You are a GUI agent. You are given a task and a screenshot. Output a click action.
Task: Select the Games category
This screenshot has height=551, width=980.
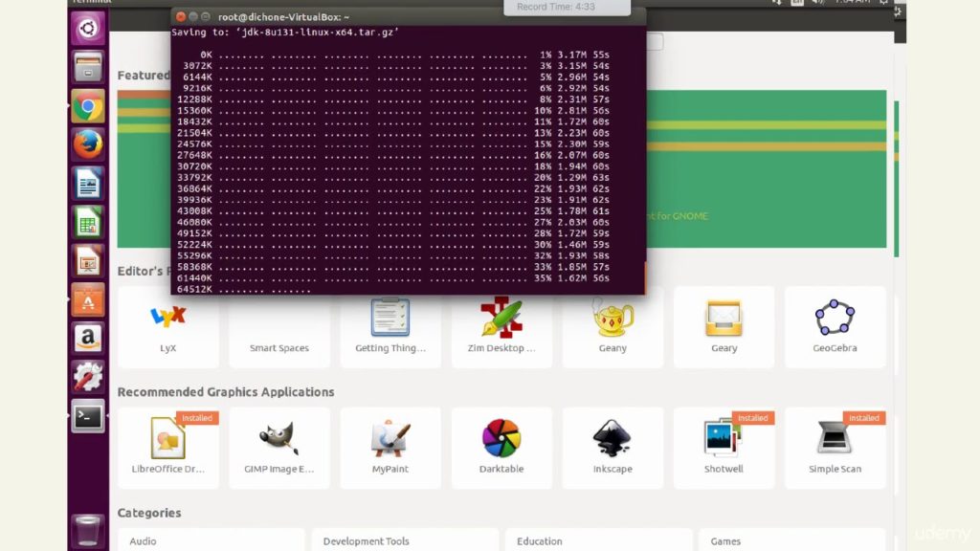[x=791, y=540]
